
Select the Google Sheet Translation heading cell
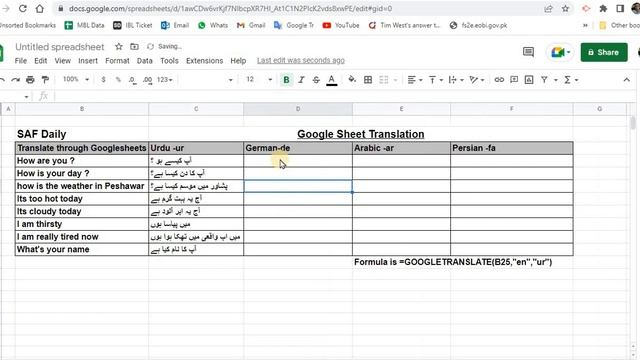[360, 134]
